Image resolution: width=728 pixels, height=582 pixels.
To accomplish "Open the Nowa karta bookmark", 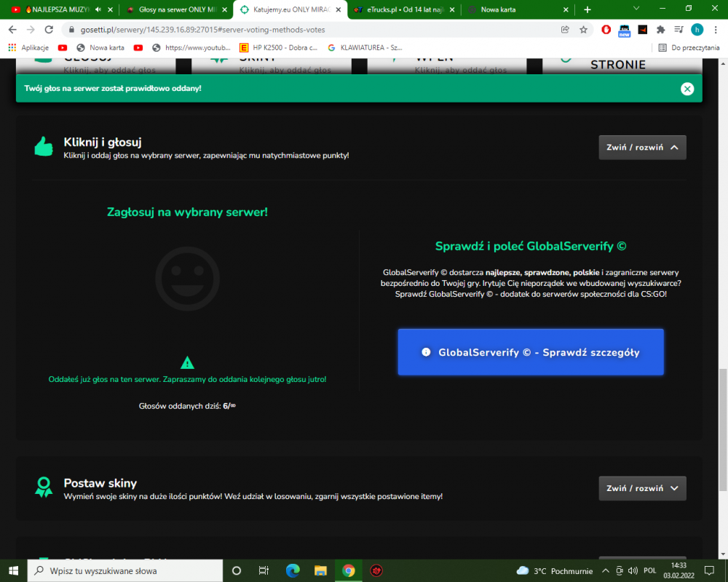I will point(100,47).
